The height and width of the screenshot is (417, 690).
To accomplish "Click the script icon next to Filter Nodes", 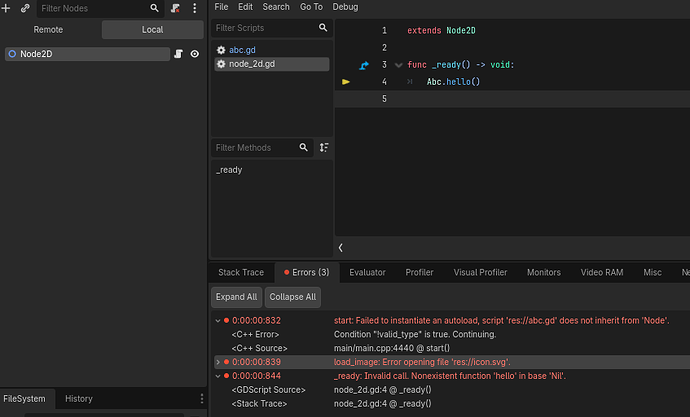I will (x=176, y=8).
